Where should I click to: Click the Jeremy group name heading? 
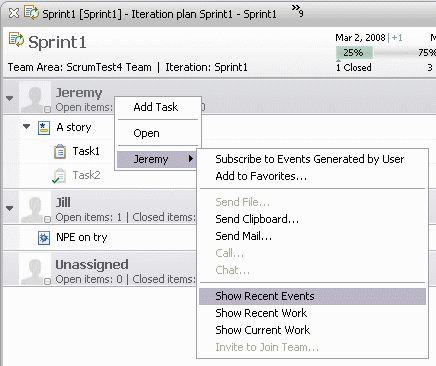pyautogui.click(x=79, y=93)
